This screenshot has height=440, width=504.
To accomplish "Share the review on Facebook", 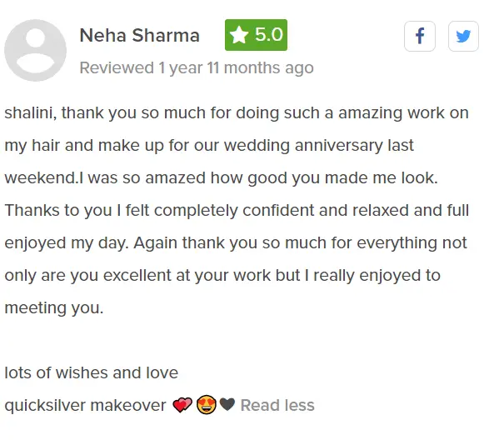I will tap(420, 37).
